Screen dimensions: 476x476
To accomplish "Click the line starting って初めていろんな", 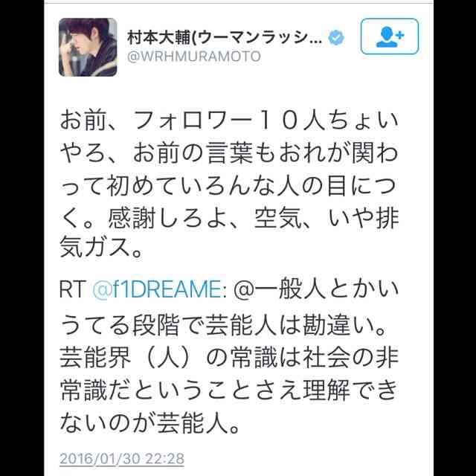I will click(229, 185).
